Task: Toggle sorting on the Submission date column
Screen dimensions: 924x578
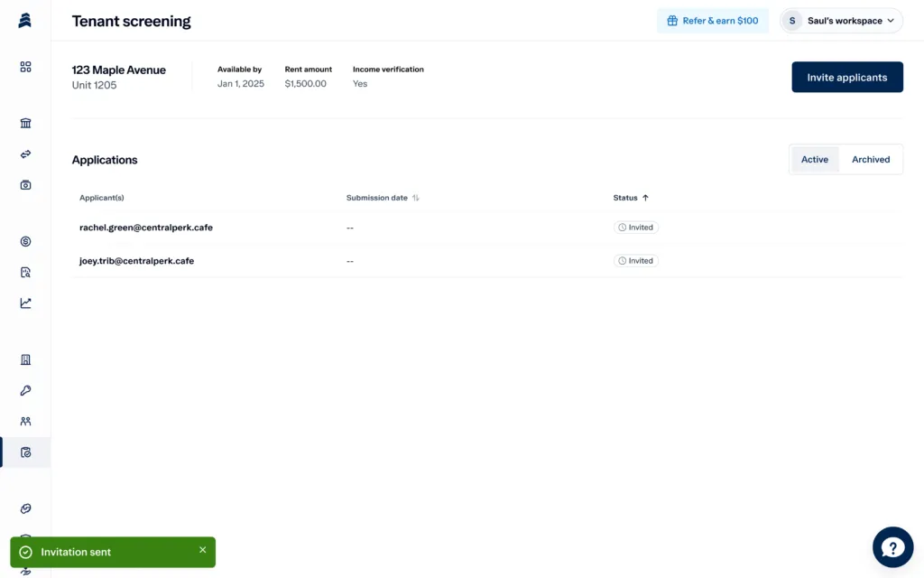Action: point(414,197)
